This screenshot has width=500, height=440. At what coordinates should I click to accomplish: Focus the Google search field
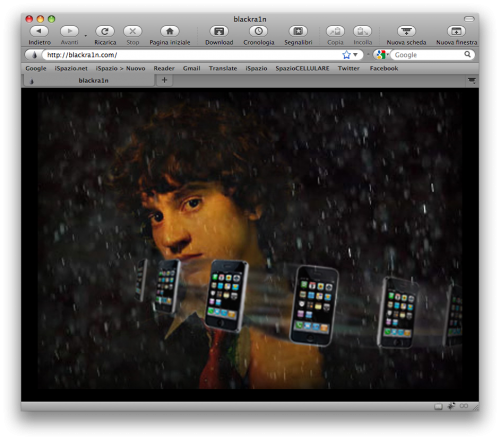[x=428, y=55]
